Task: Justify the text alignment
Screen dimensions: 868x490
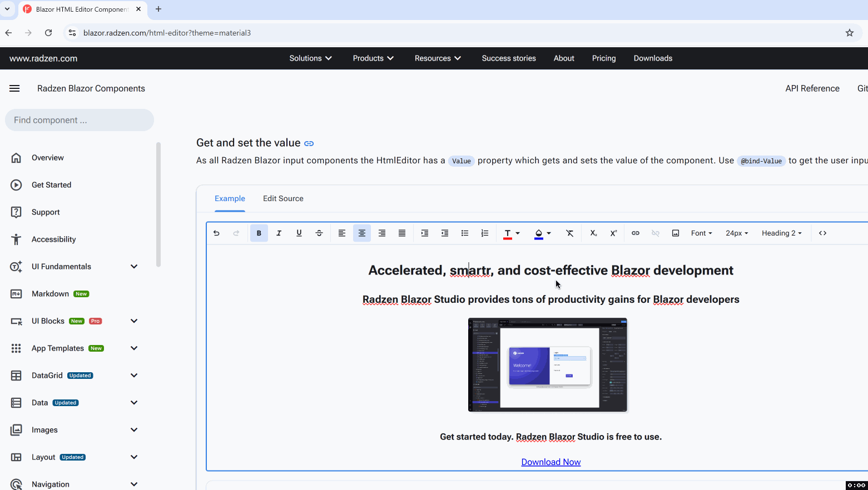Action: click(402, 233)
